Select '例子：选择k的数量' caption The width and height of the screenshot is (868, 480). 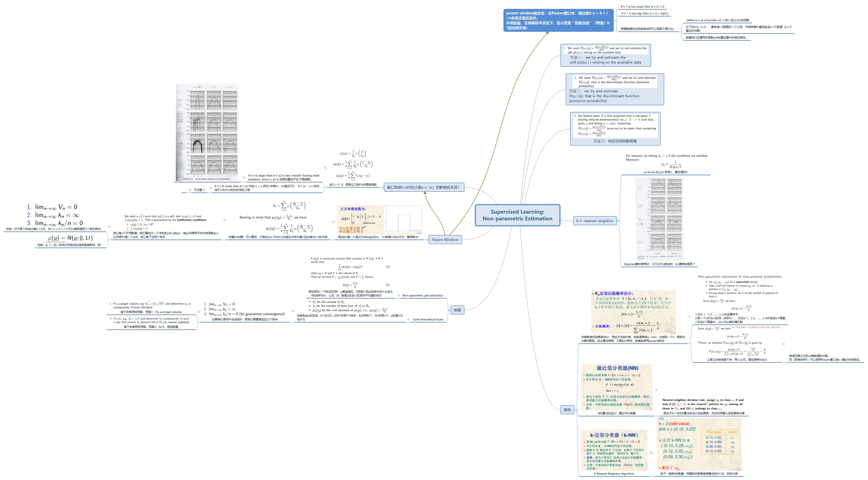click(699, 474)
